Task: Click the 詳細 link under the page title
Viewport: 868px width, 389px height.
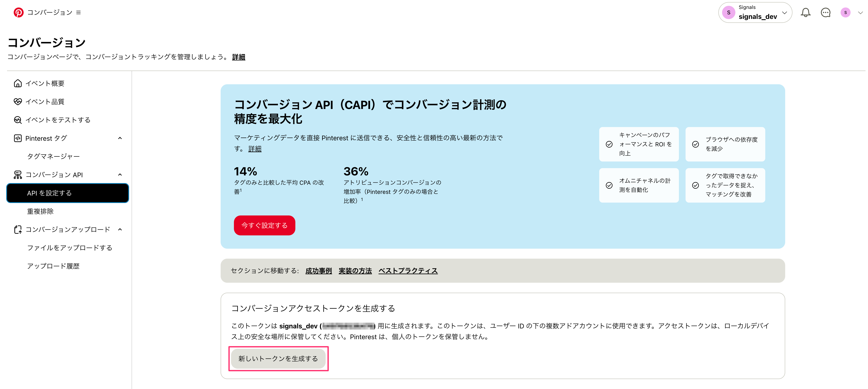Action: 238,57
